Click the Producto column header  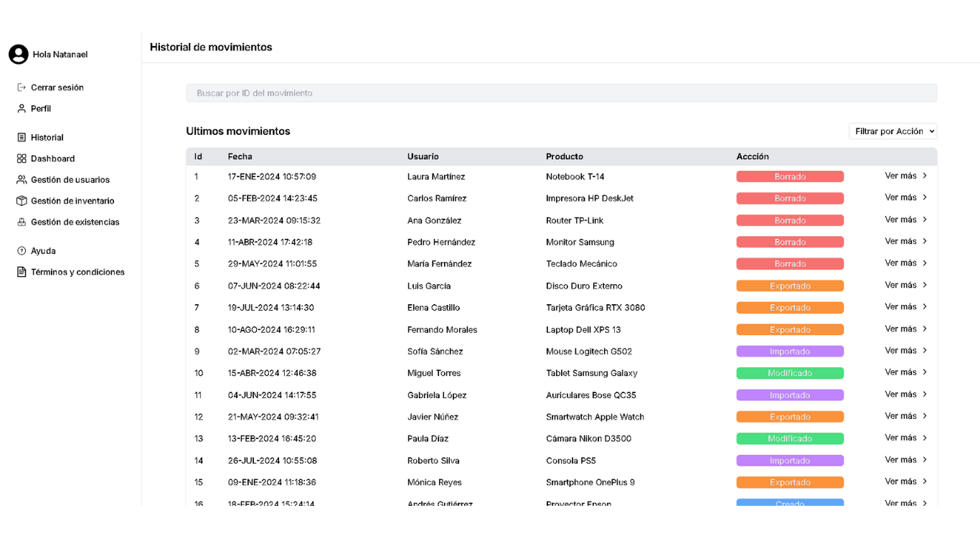coord(565,156)
